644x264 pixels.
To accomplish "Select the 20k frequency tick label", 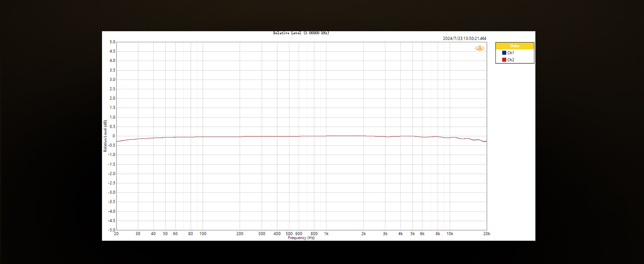I will tap(486, 234).
